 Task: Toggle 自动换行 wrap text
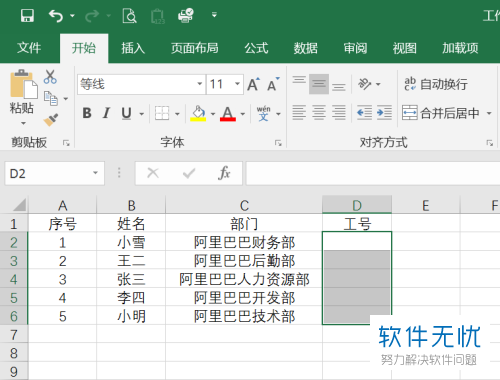click(436, 84)
